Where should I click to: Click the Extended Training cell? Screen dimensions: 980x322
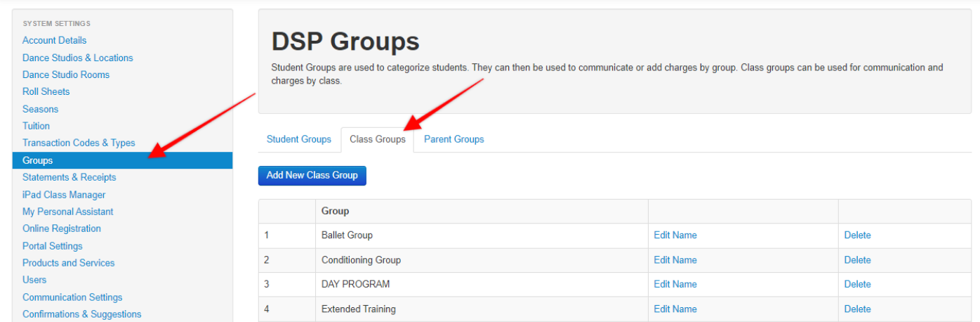[482, 309]
